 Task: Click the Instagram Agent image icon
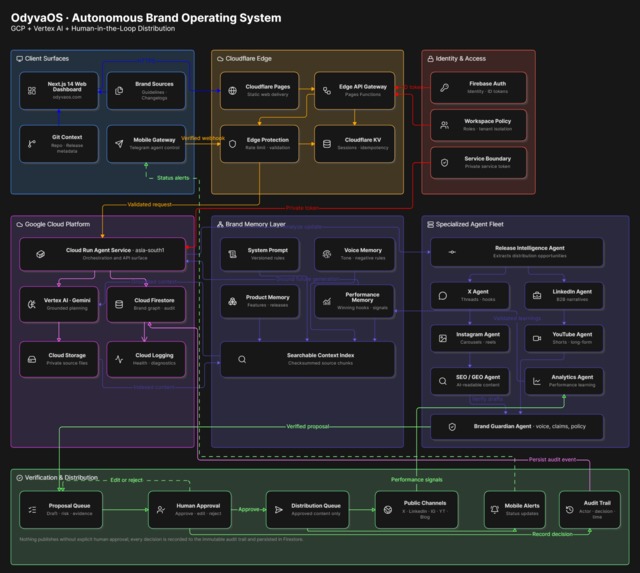point(442,338)
